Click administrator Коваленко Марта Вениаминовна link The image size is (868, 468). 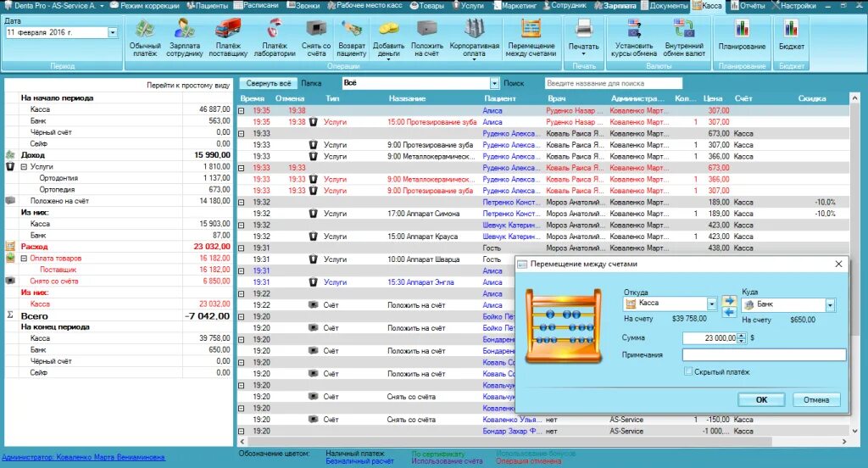pyautogui.click(x=83, y=458)
